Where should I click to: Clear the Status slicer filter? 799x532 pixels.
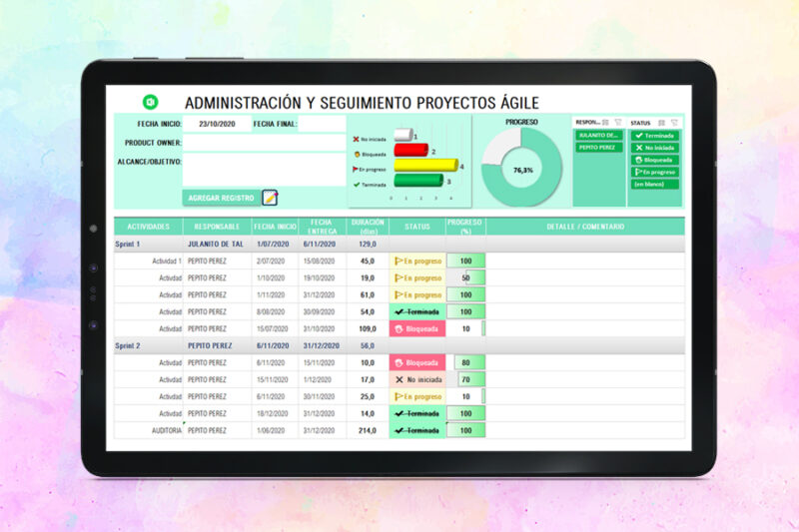(x=674, y=123)
